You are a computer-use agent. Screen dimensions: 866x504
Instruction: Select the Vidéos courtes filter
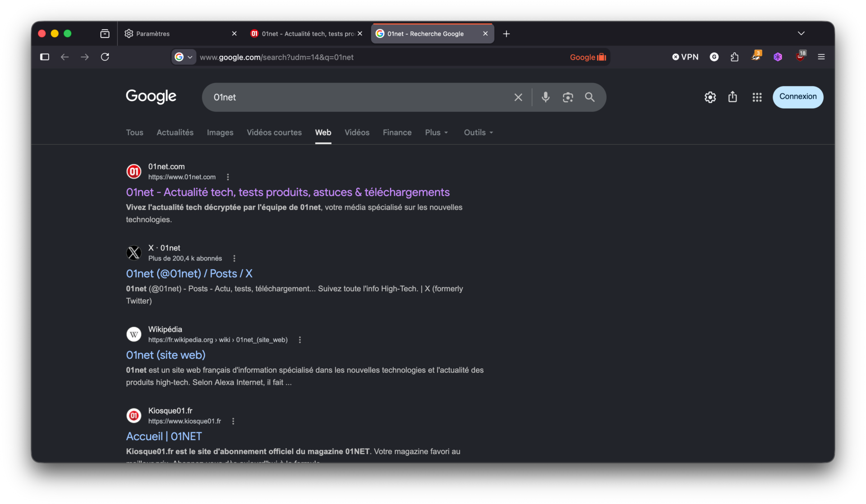pos(274,133)
